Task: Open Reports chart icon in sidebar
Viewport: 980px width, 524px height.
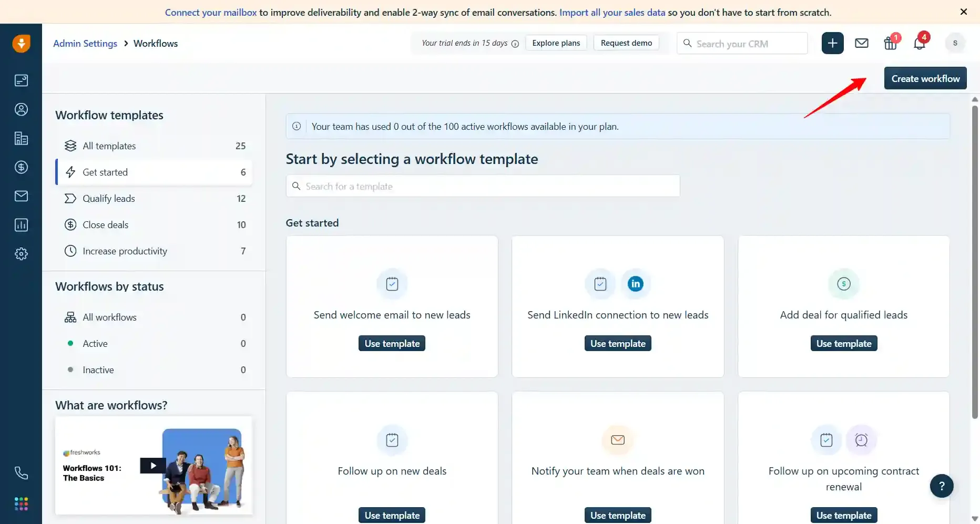Action: click(21, 225)
